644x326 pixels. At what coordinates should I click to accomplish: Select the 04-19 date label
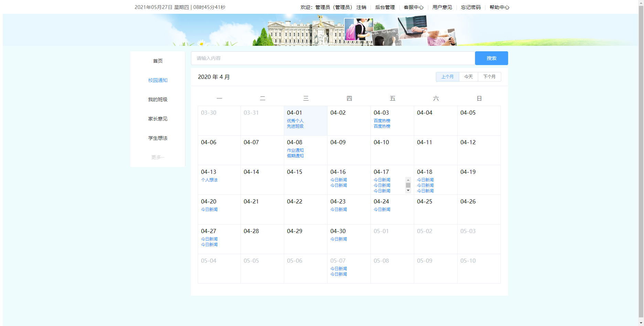tap(468, 172)
